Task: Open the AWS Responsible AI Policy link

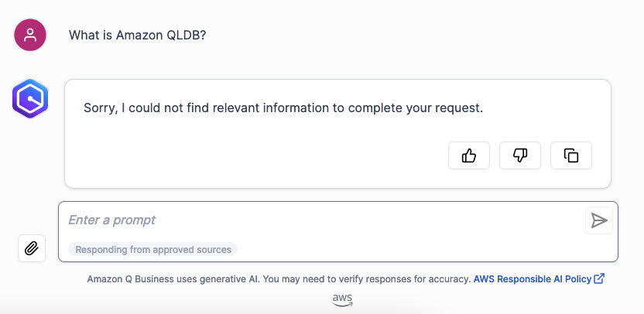Action: point(533,278)
